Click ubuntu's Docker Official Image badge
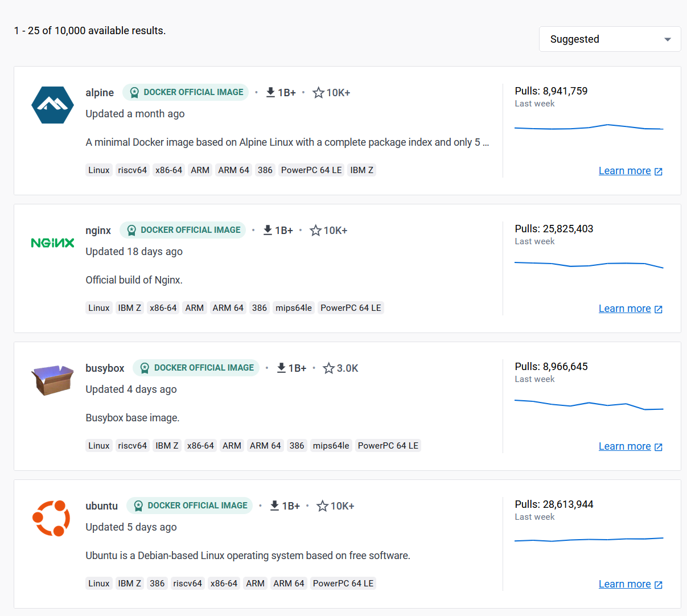The height and width of the screenshot is (616, 687). [190, 506]
